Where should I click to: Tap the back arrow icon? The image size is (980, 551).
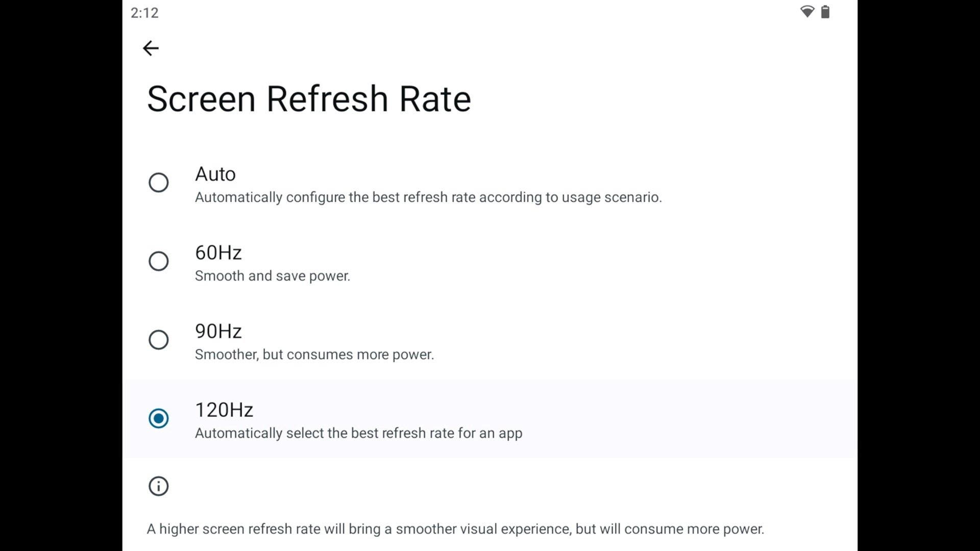[x=151, y=48]
